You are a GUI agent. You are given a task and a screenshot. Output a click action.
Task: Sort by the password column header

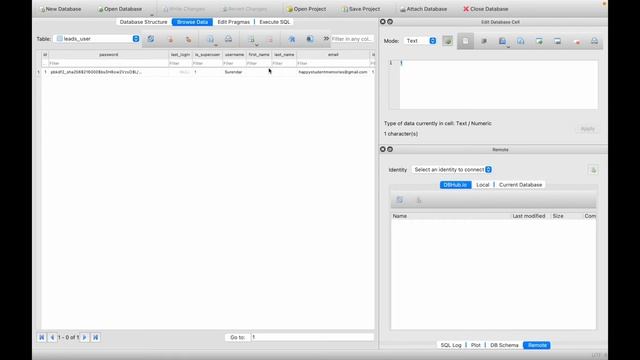tap(109, 55)
